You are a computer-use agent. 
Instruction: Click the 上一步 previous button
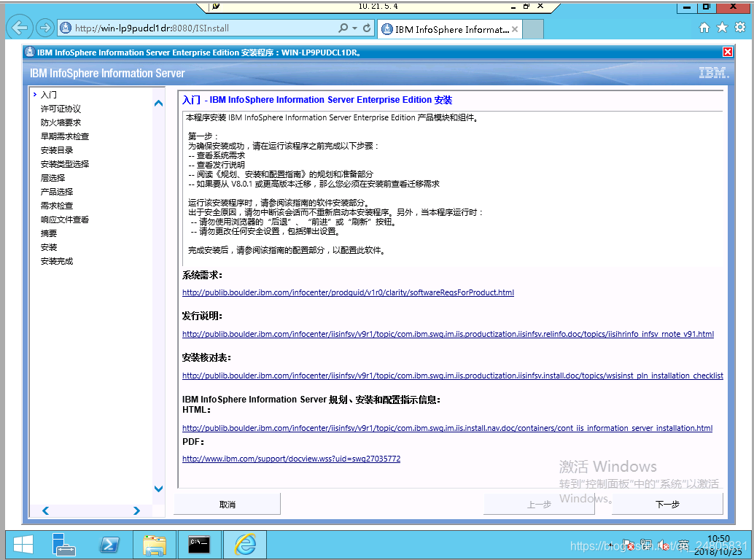(539, 505)
